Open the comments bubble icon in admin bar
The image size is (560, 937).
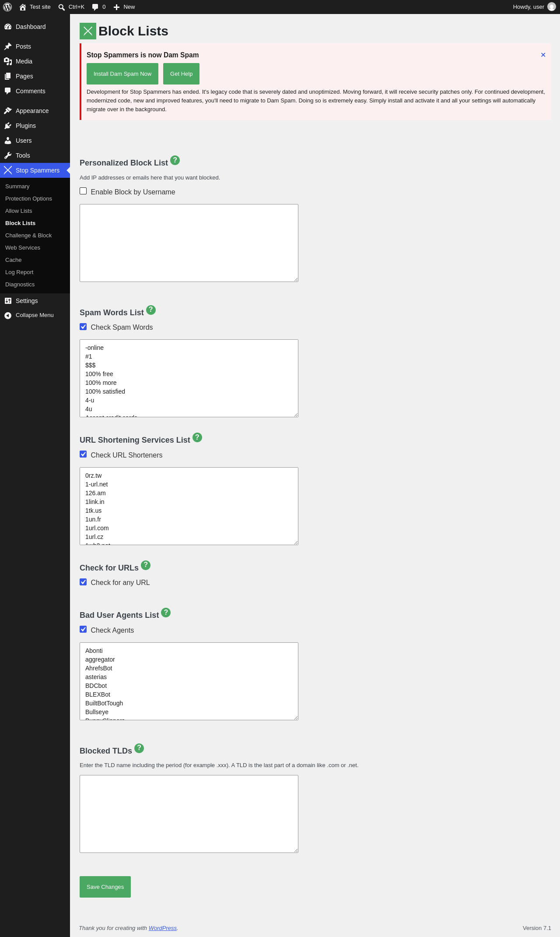pos(95,7)
